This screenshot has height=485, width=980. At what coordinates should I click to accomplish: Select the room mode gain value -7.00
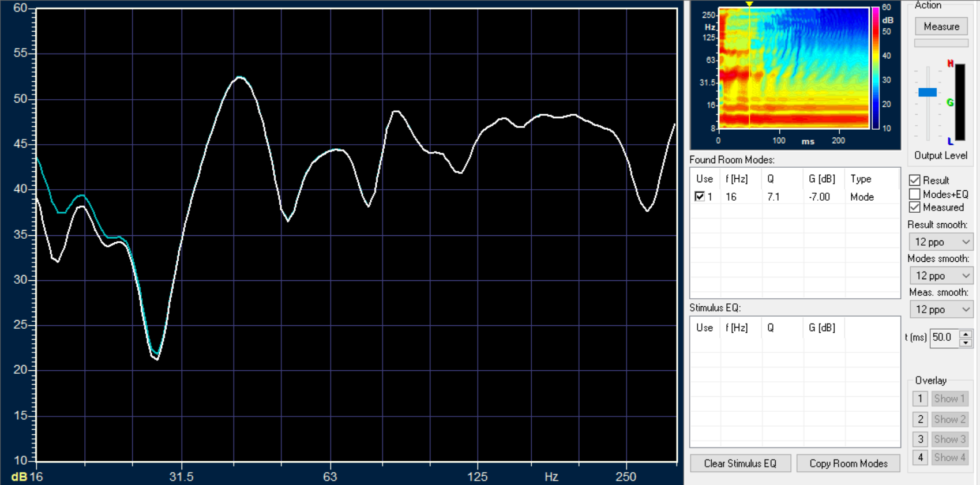819,197
